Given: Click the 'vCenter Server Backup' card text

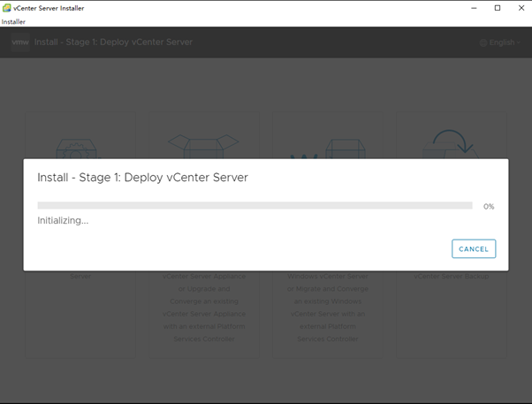Looking at the screenshot, I should point(452,276).
